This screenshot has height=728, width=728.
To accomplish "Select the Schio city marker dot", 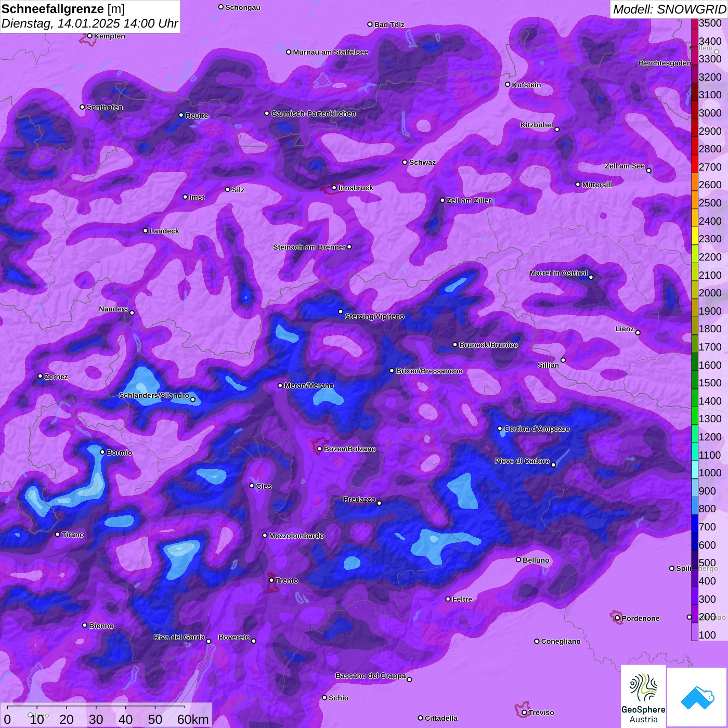I will 325,698.
